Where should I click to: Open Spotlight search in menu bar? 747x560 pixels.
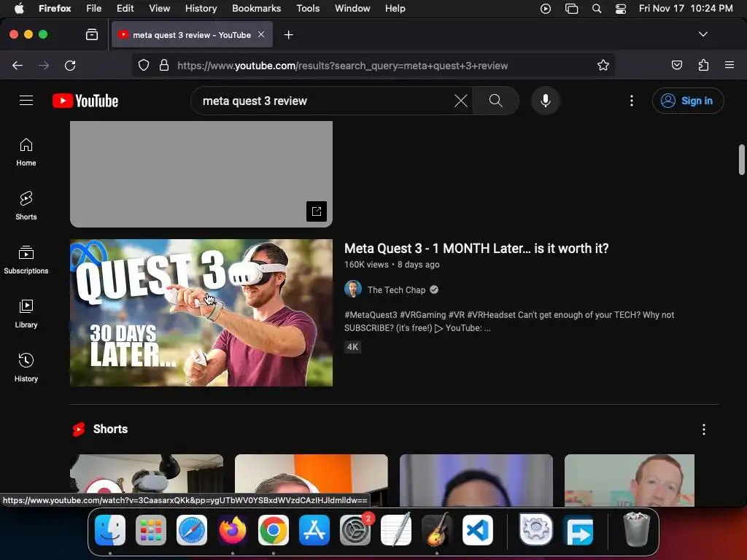coord(597,8)
